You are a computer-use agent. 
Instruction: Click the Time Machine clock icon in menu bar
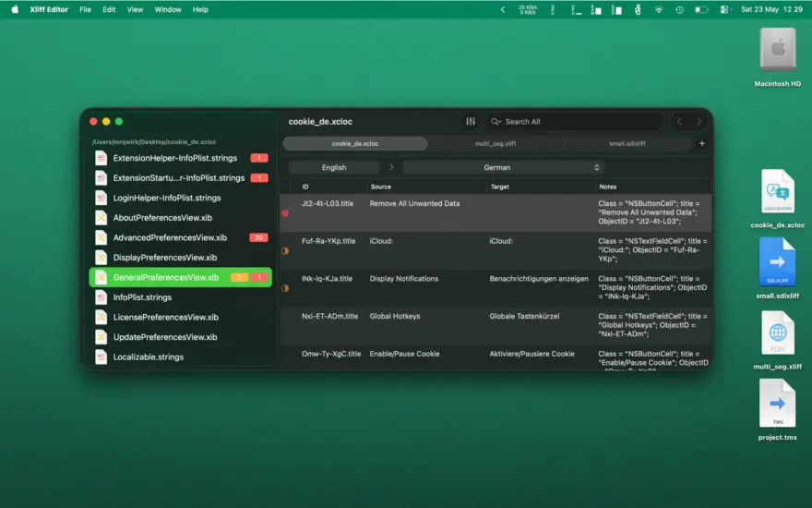[679, 9]
